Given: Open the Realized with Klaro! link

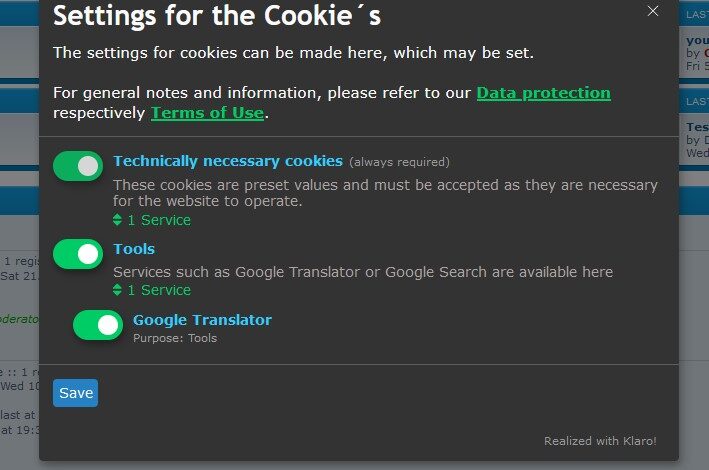Looking at the screenshot, I should click(x=600, y=441).
